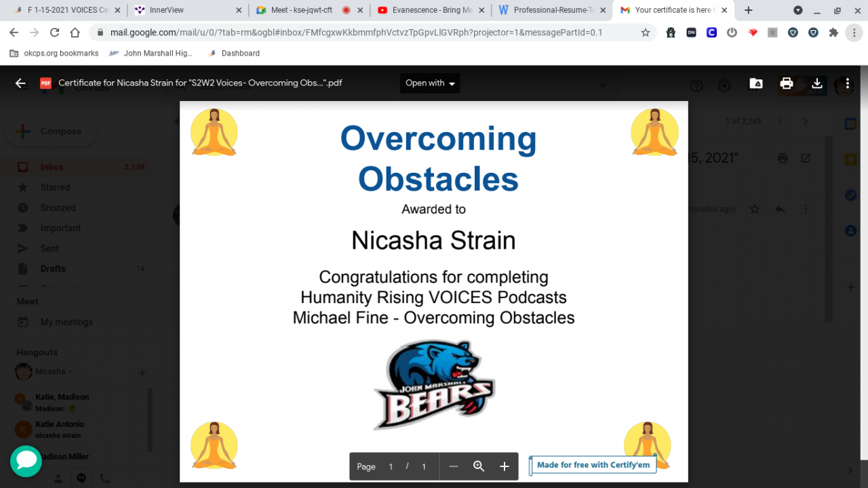Open the tab search dropdown
Viewport: 868px width, 488px height.
pyautogui.click(x=798, y=10)
